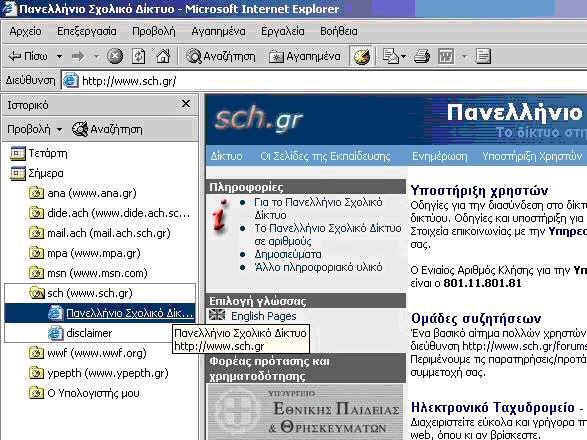Expand the ana (www.ana.gr) history folder
The width and height of the screenshot is (587, 440).
[82, 193]
